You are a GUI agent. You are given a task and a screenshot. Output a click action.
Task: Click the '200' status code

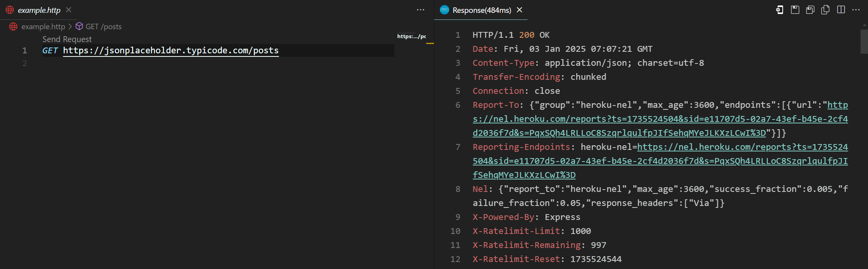tap(527, 35)
